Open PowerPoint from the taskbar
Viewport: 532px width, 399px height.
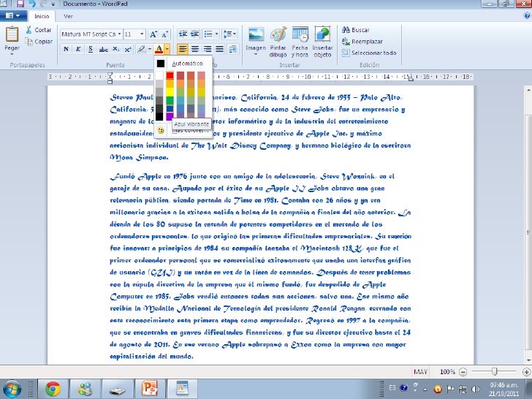click(150, 389)
